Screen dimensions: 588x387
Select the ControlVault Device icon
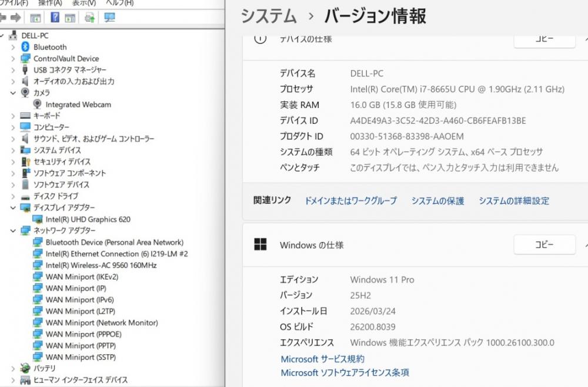pyautogui.click(x=25, y=59)
